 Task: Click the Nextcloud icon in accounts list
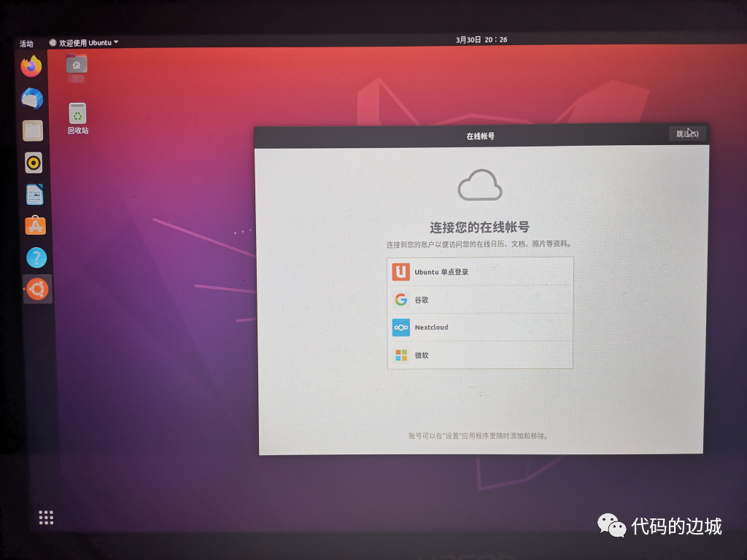point(400,327)
